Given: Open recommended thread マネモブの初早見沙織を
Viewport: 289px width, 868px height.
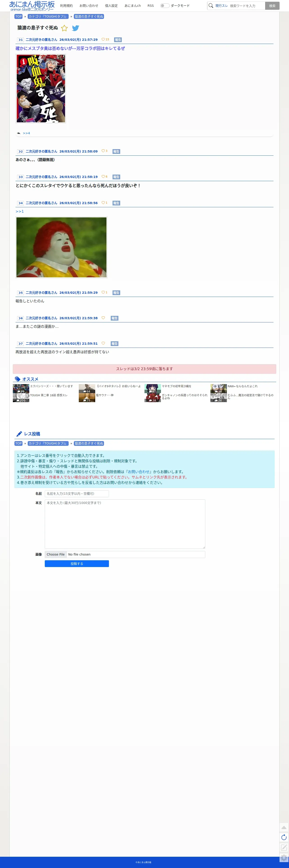Looking at the screenshot, I should [176, 386].
